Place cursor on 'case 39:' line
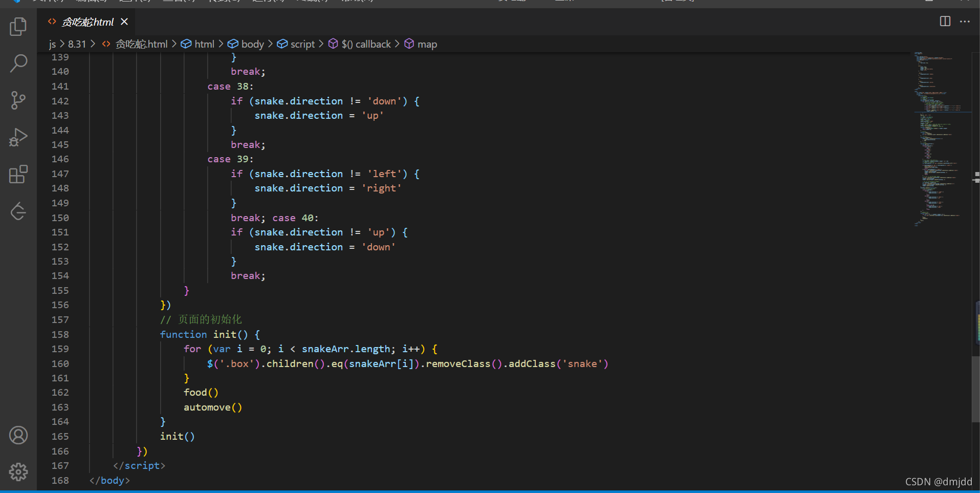This screenshot has height=493, width=980. 230,159
